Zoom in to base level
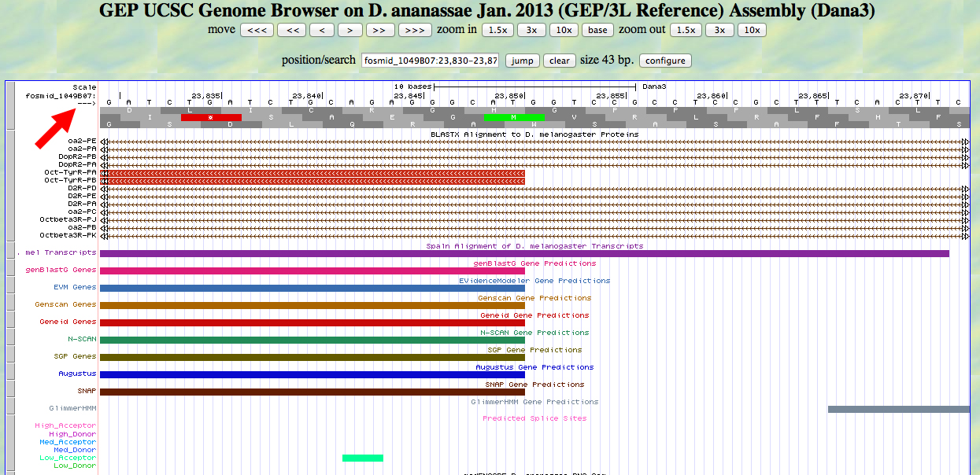The width and height of the screenshot is (980, 475). (x=598, y=30)
